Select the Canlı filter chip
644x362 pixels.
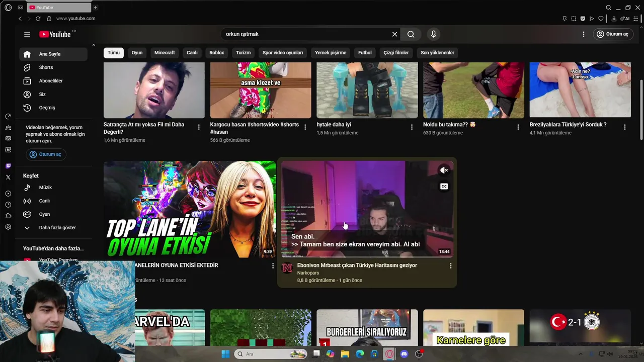tap(192, 53)
